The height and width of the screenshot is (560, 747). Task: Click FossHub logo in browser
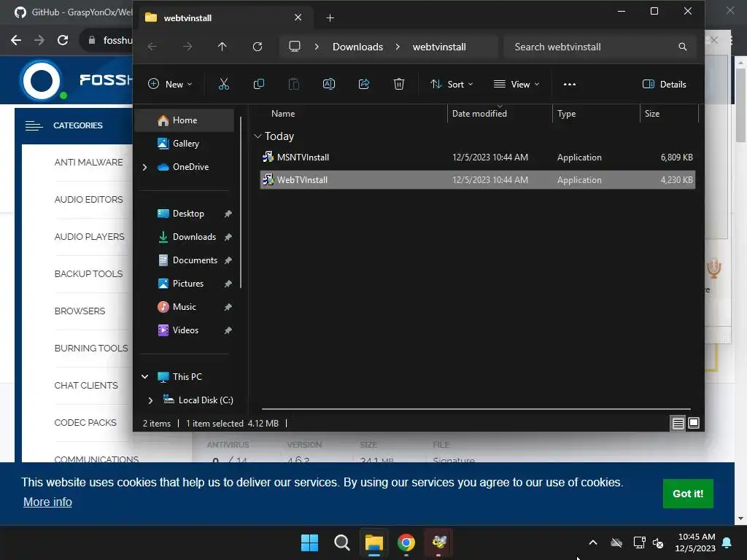[76, 79]
